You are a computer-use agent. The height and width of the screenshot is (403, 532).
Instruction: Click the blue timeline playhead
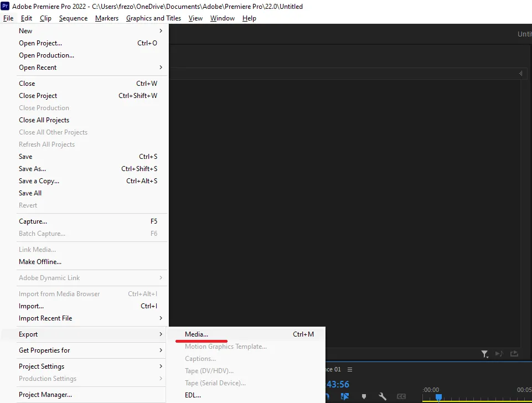click(438, 397)
